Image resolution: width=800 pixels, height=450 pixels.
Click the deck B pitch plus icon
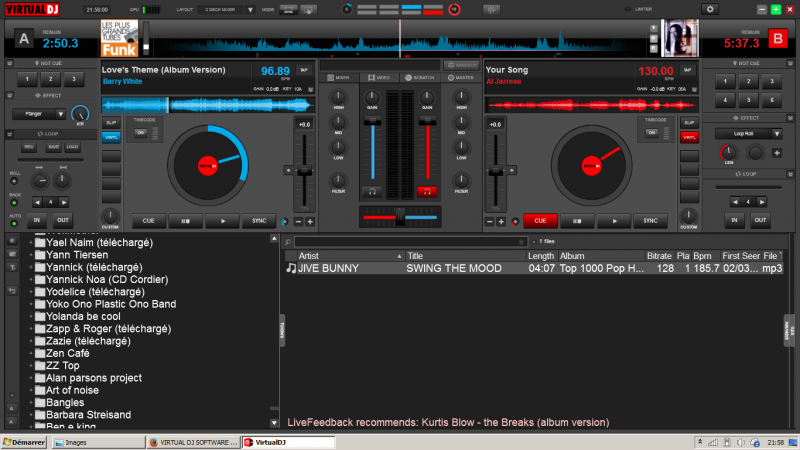coord(501,221)
